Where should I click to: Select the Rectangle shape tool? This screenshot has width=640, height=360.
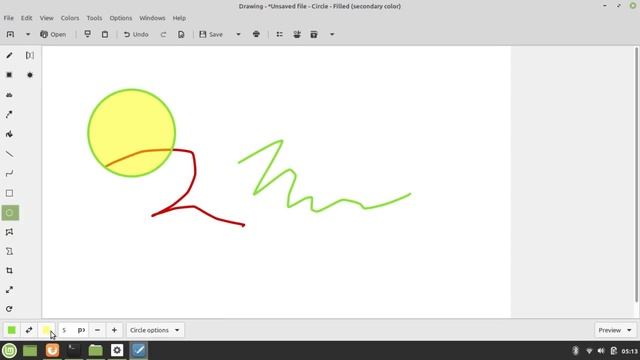[9, 193]
